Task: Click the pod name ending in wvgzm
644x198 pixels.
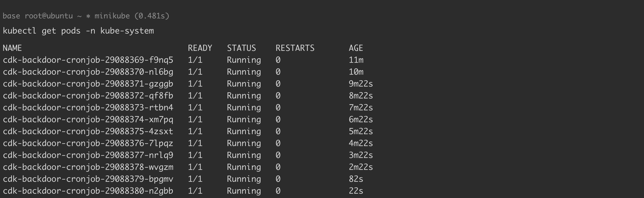Action: tap(88, 167)
